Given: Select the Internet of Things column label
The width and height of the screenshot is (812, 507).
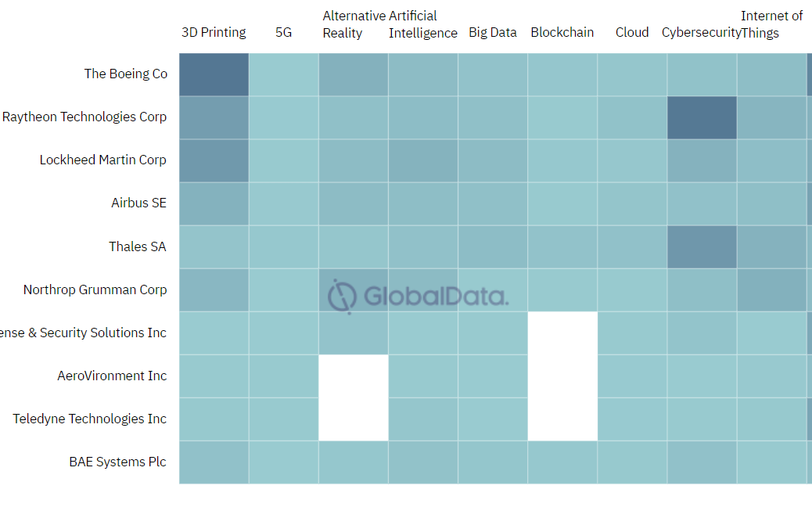Looking at the screenshot, I should pos(771,24).
